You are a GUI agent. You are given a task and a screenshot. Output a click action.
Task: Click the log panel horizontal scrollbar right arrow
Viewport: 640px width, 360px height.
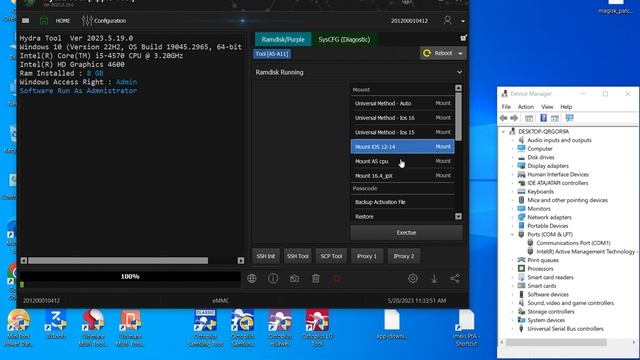[x=241, y=260]
